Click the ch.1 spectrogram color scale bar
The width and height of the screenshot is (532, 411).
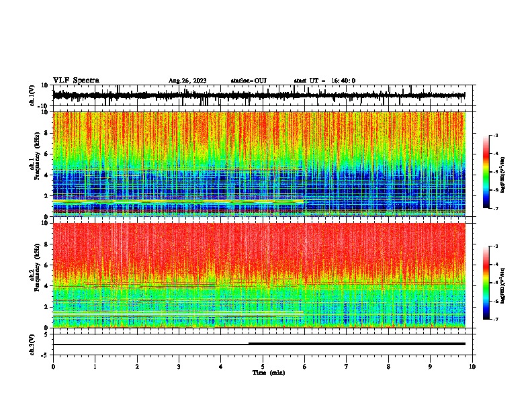[x=486, y=171]
